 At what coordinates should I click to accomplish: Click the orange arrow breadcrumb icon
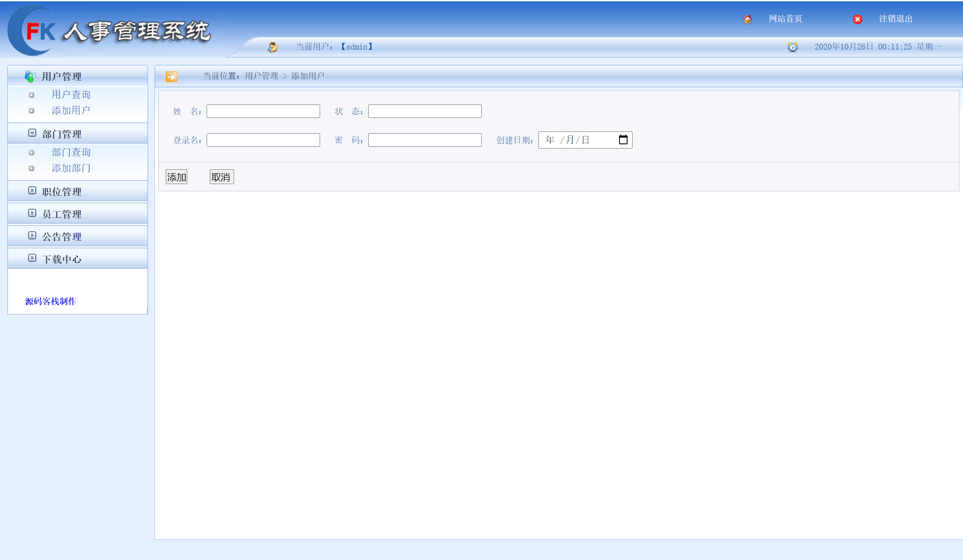click(172, 77)
